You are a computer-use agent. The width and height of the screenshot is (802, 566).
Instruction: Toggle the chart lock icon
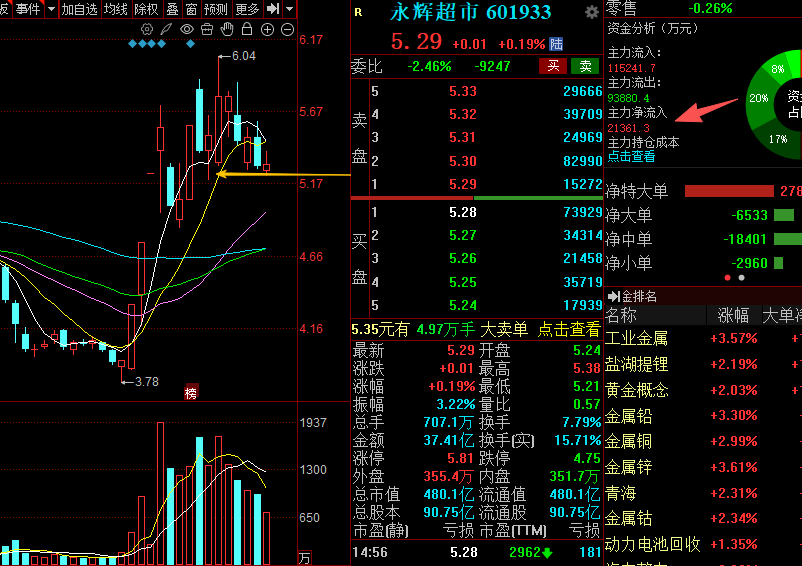[247, 29]
